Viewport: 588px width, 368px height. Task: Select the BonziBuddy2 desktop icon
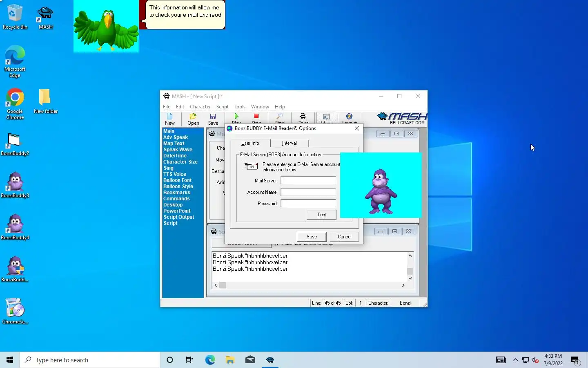pos(15,144)
